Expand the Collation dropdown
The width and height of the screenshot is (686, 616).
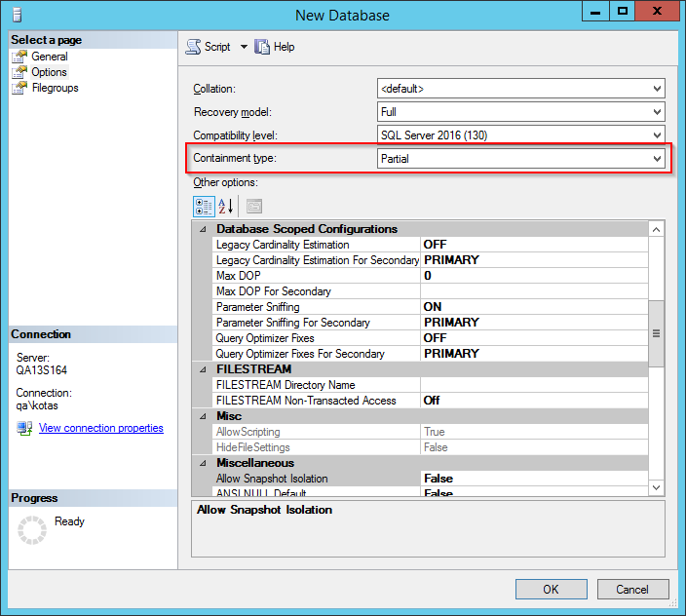click(x=657, y=89)
